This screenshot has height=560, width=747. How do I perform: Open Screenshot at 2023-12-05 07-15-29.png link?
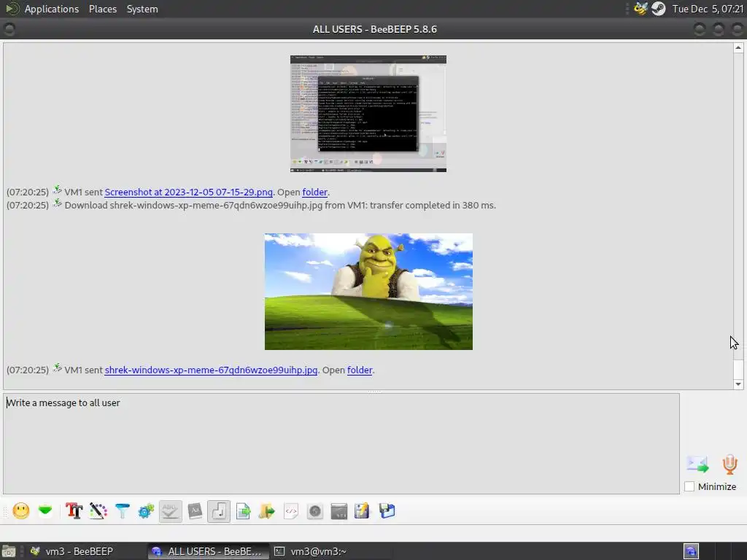[x=189, y=192]
